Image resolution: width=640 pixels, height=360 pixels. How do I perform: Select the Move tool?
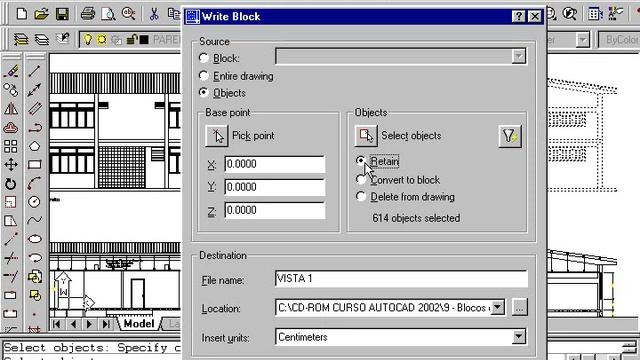pyautogui.click(x=11, y=165)
